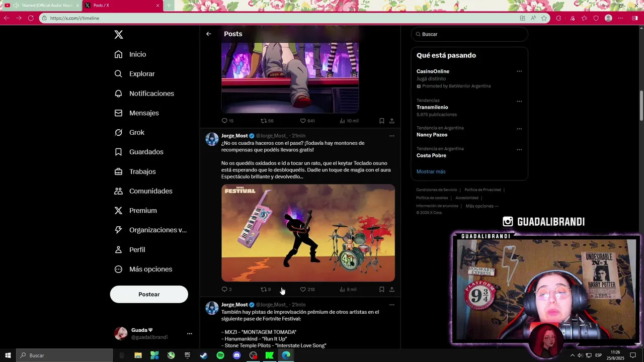Screen dimensions: 644x362
Task: Open a new browser tab
Action: [169, 6]
